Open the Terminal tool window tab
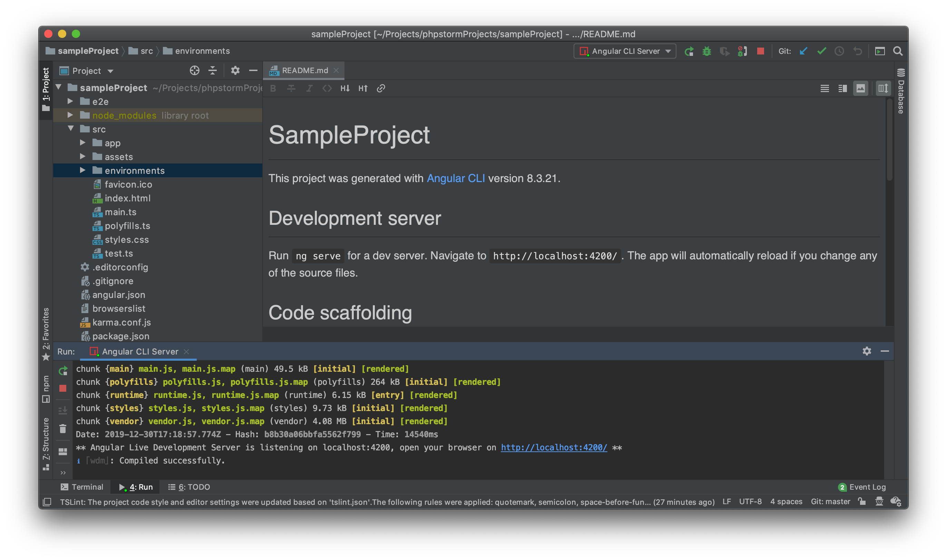Viewport: 947px width, 560px height. tap(82, 487)
